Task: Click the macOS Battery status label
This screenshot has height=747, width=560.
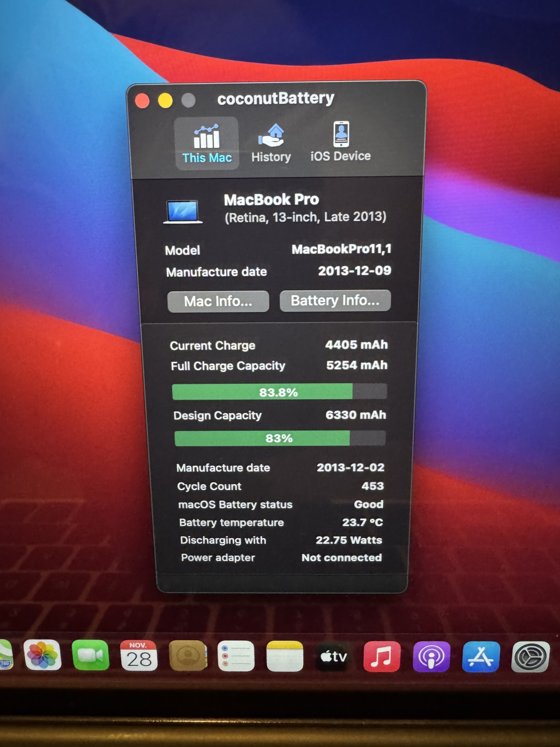Action: (x=235, y=505)
